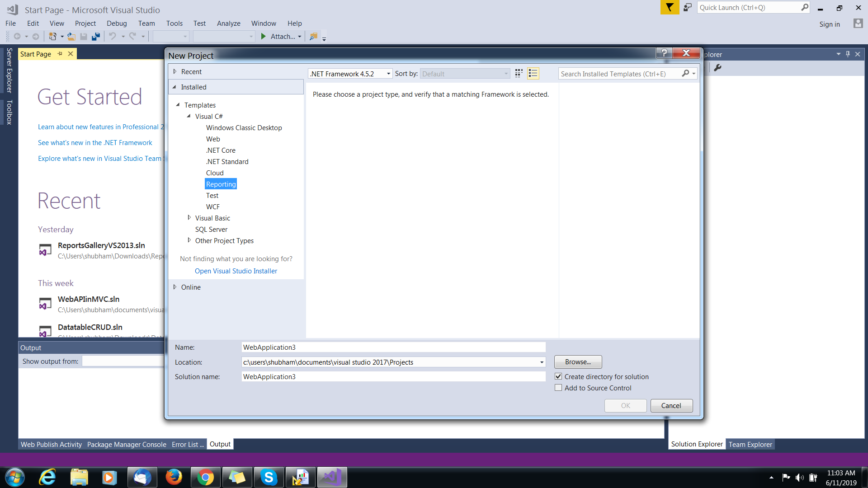The height and width of the screenshot is (488, 868).
Task: Click the Save All toolbar icon
Action: (95, 36)
